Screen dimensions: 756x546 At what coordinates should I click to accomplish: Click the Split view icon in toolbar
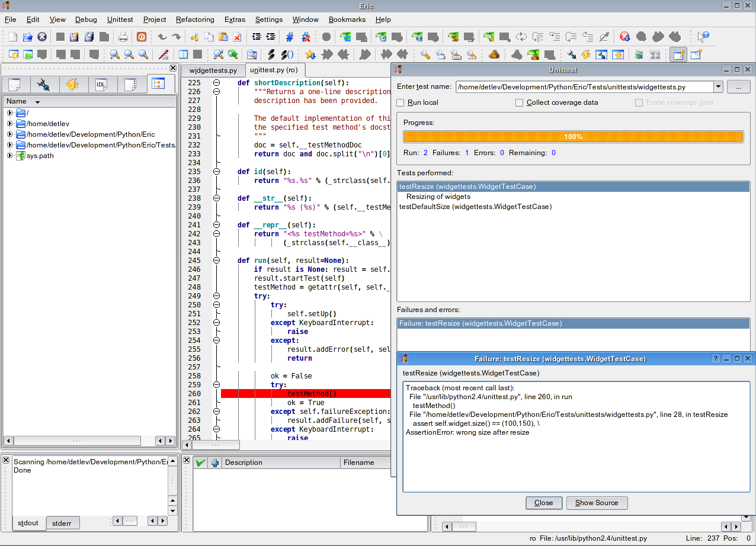tap(184, 54)
